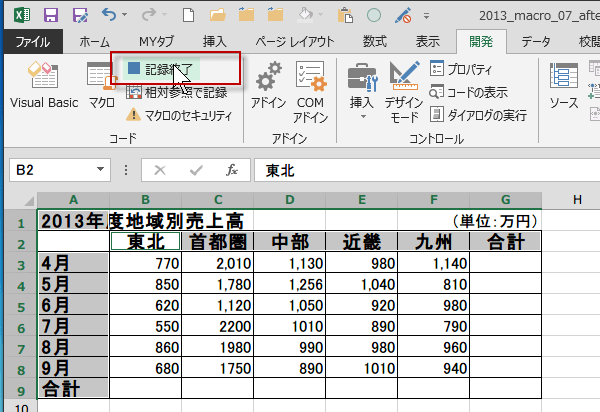This screenshot has width=600, height=412.
Task: Select cell C3 containing 2,010
Action: [217, 263]
